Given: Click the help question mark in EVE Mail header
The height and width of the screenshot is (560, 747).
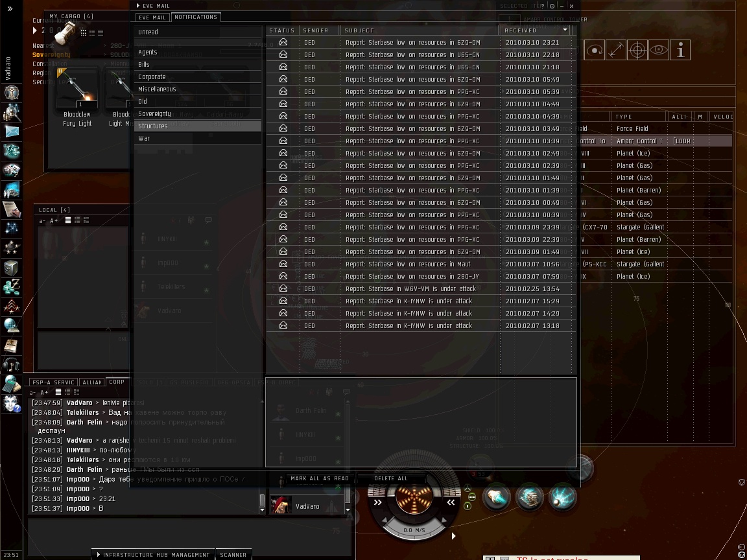Looking at the screenshot, I should pyautogui.click(x=543, y=6).
